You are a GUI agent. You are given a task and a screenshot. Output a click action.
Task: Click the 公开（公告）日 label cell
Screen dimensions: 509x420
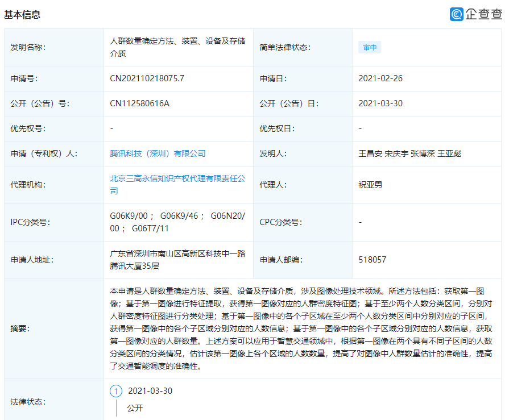click(x=303, y=103)
